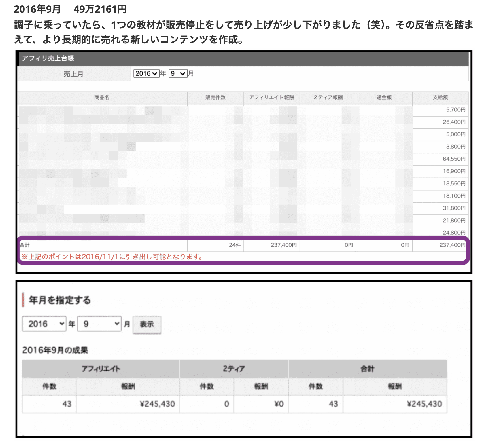Click the red 2016/11/1 withdrawal notice text

[112, 257]
